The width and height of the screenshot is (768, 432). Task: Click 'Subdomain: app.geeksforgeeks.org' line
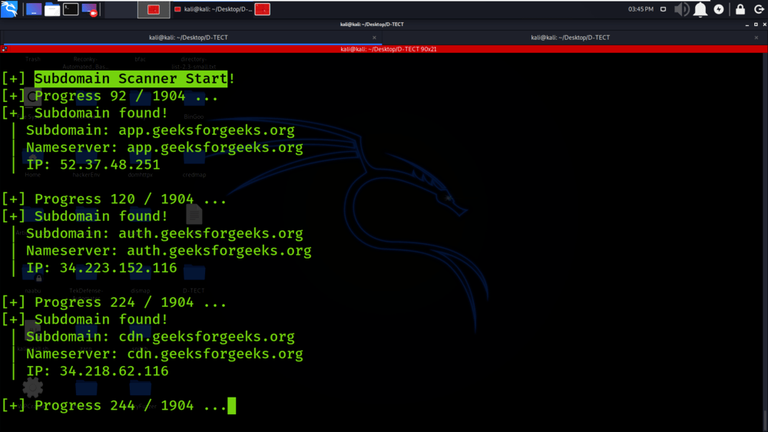pyautogui.click(x=160, y=130)
